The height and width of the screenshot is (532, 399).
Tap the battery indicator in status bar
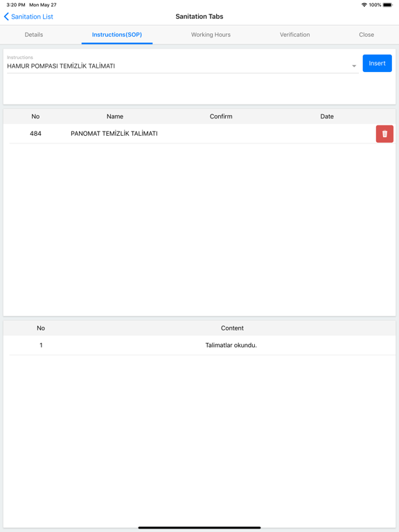pos(388,5)
